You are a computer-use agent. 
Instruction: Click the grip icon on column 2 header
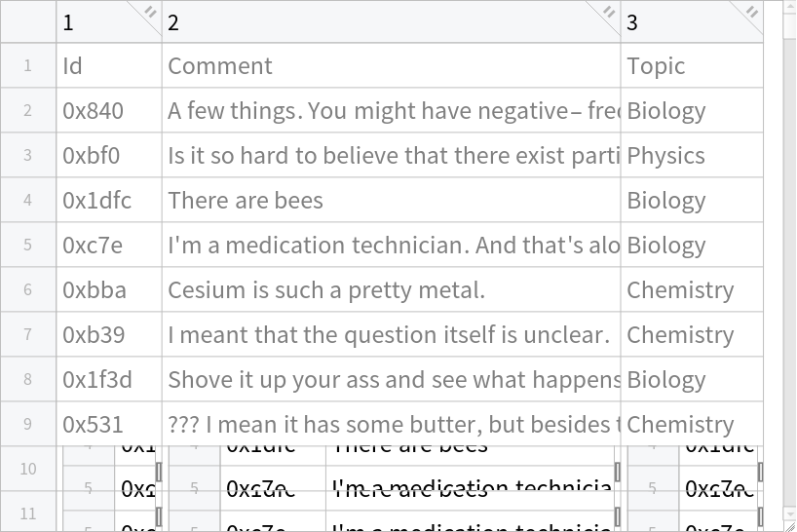tap(609, 12)
